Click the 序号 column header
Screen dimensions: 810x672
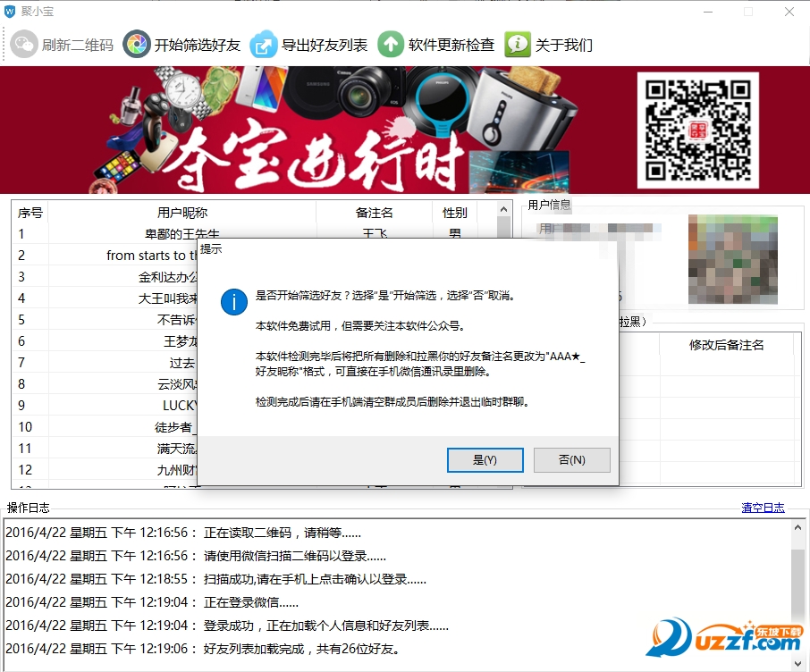[30, 213]
